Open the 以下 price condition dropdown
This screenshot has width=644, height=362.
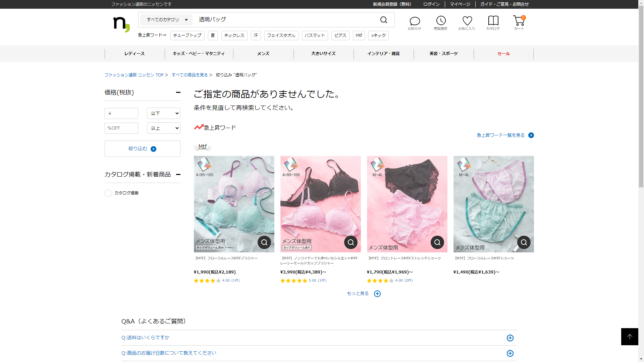(x=164, y=113)
